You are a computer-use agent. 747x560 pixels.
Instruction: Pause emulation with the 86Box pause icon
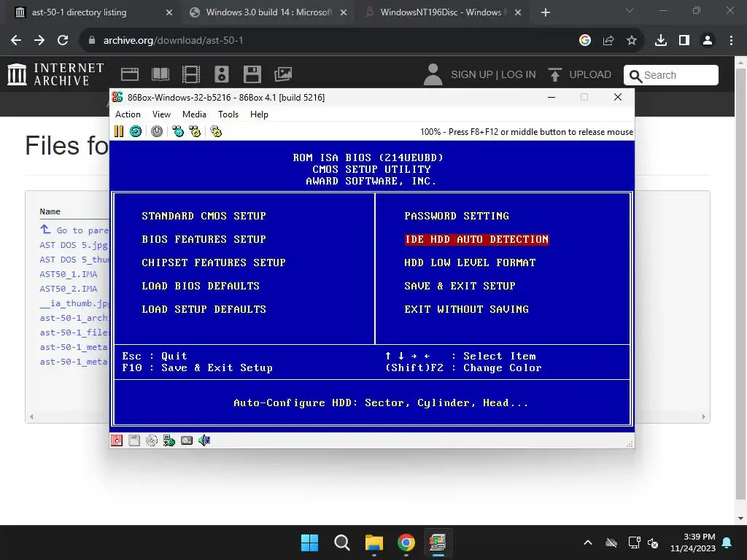tap(119, 131)
